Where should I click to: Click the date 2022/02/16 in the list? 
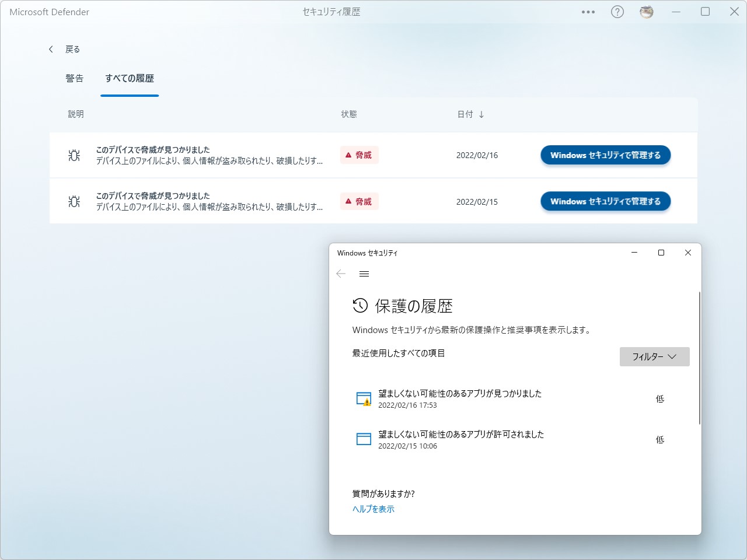tap(477, 155)
